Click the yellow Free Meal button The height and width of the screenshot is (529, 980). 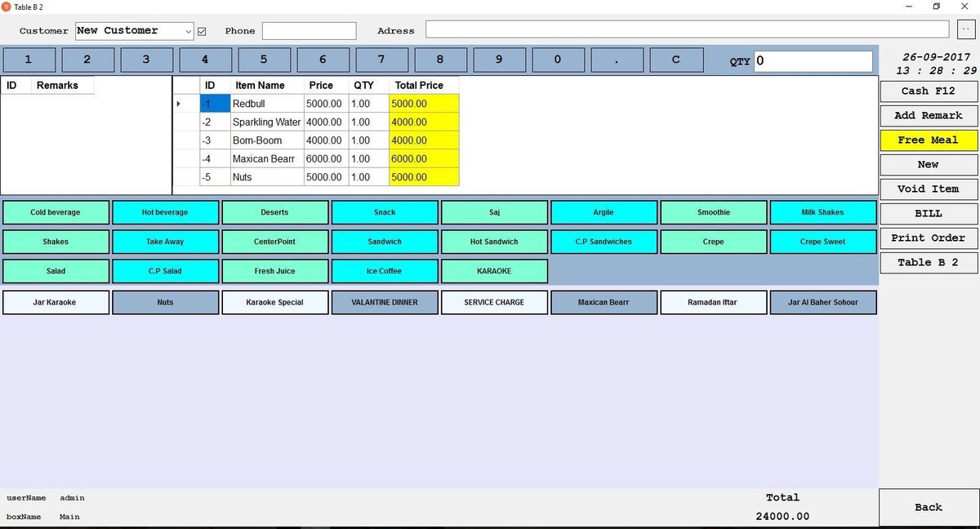[x=929, y=140]
